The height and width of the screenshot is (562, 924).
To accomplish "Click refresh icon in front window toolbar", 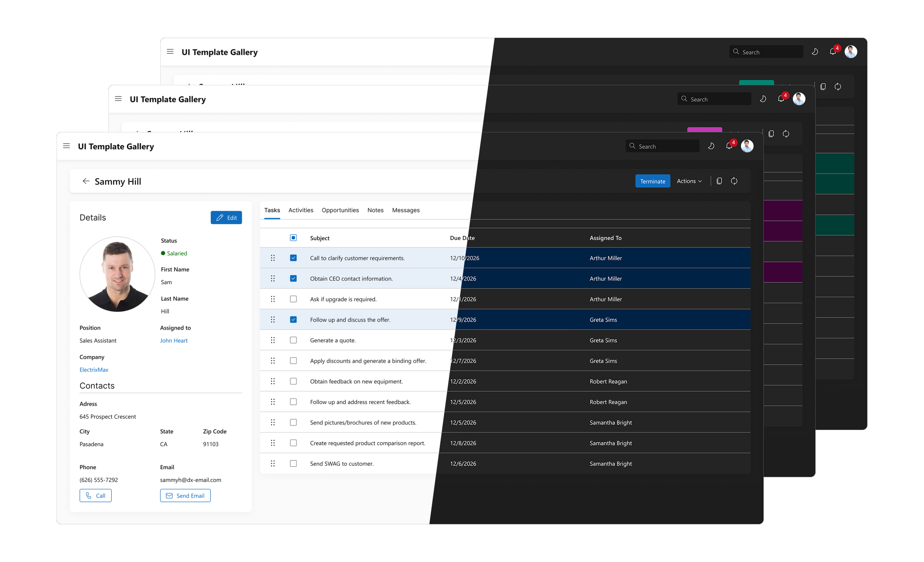I will click(x=734, y=181).
